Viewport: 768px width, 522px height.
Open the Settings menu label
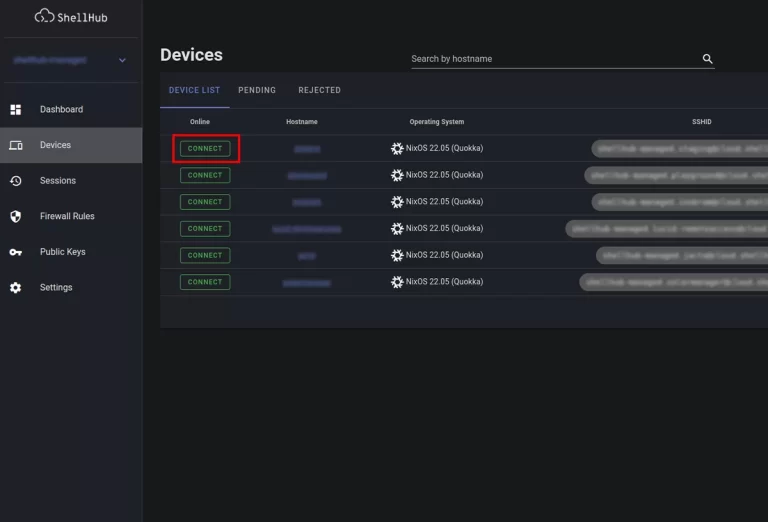pyautogui.click(x=56, y=287)
